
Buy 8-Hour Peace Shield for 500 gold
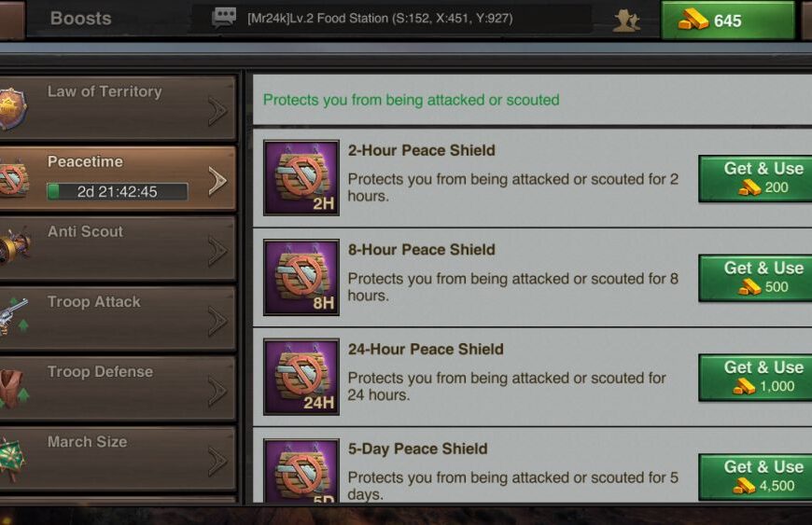point(763,277)
